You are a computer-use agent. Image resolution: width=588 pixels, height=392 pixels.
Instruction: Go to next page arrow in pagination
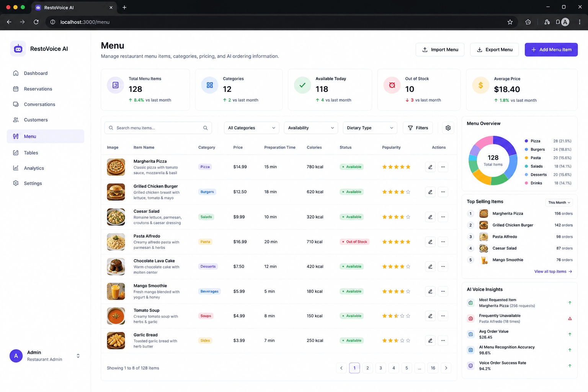coord(446,368)
